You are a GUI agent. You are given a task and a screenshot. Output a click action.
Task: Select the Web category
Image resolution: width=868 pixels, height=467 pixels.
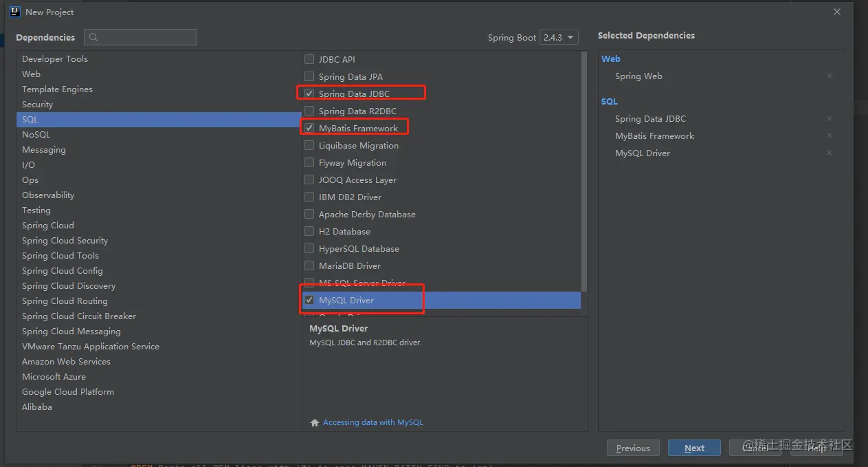tap(159, 74)
